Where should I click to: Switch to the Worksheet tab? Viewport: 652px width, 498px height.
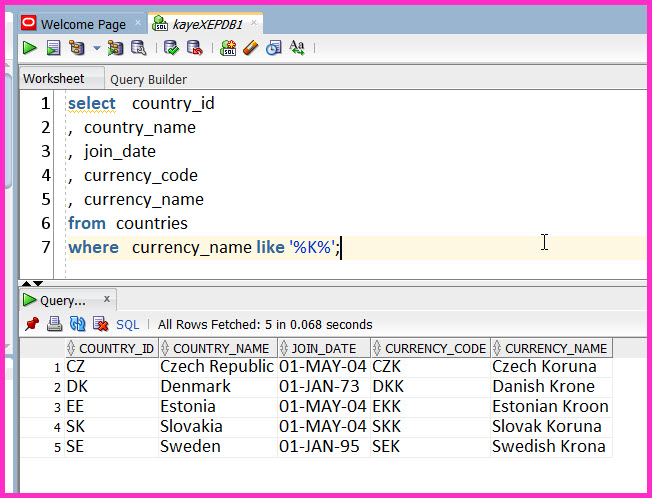click(x=54, y=79)
